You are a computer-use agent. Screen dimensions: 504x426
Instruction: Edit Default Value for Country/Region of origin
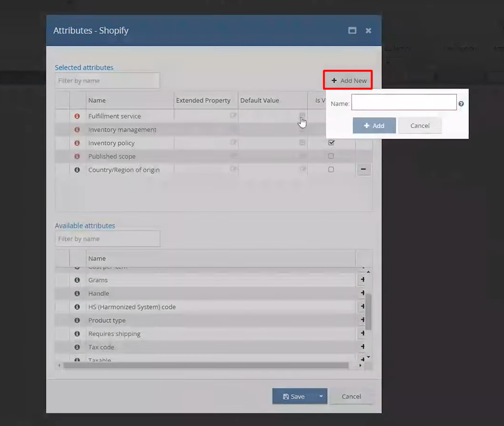(x=303, y=169)
